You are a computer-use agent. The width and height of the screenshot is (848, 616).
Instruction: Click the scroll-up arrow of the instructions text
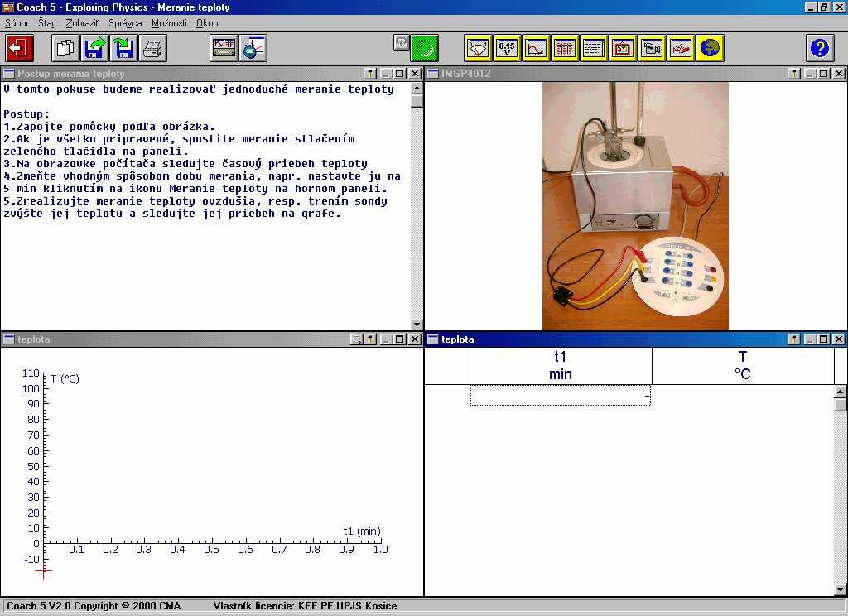(x=417, y=88)
